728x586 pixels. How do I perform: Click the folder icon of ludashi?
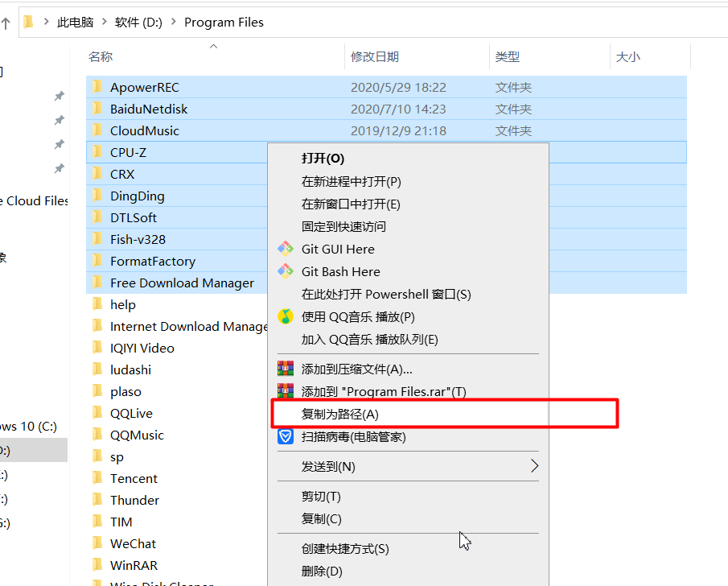click(97, 369)
